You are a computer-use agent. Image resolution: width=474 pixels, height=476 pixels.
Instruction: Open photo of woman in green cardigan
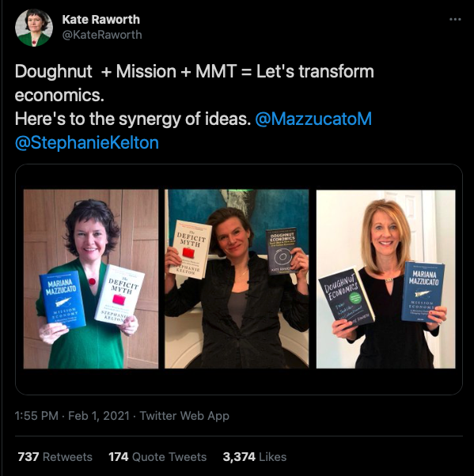[91, 279]
